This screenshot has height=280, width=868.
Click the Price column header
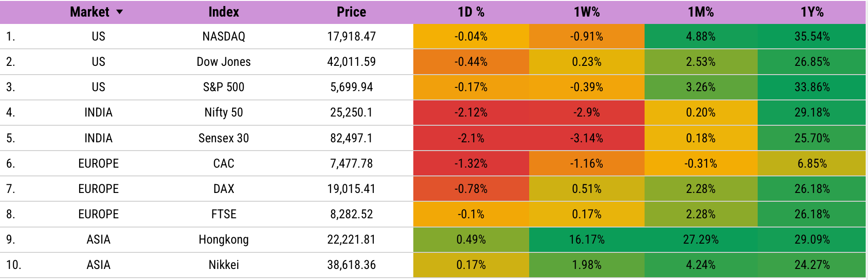351,12
